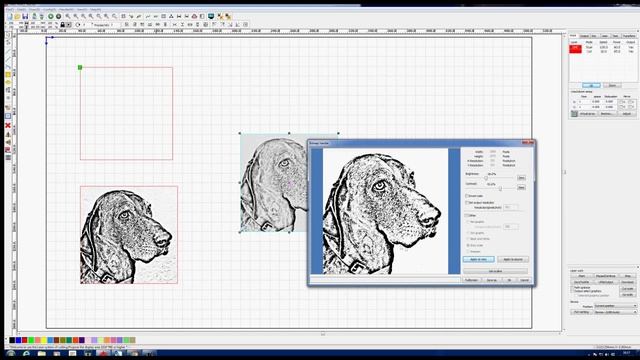Screen dimensions: 640x360
Task: Click Ok in the bitmap handle dialog
Action: (509, 280)
